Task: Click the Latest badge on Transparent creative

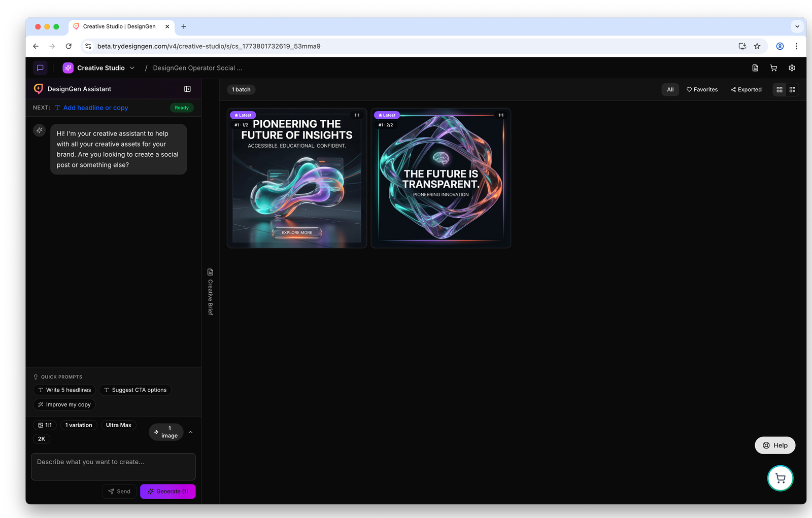Action: [387, 115]
